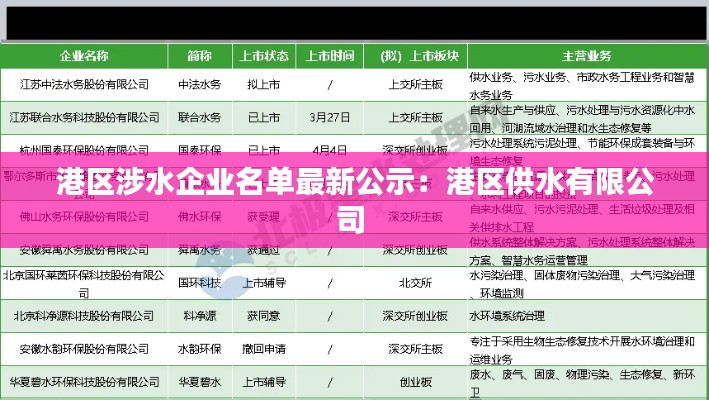The image size is (709, 400).
Task: Click 已上市 in the 联合水务 row
Action: (x=264, y=118)
